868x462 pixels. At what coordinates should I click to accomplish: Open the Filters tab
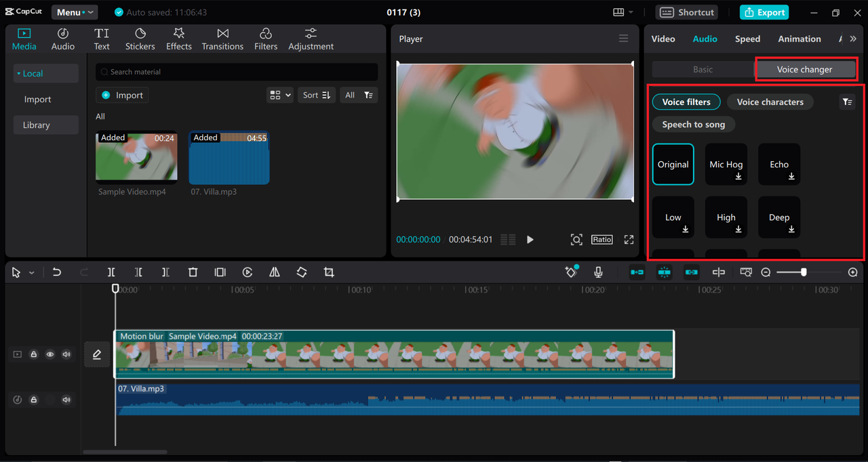point(266,39)
